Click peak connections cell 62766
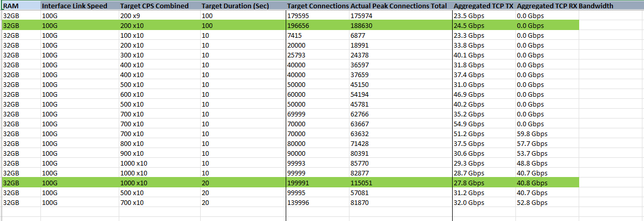 pyautogui.click(x=401, y=114)
